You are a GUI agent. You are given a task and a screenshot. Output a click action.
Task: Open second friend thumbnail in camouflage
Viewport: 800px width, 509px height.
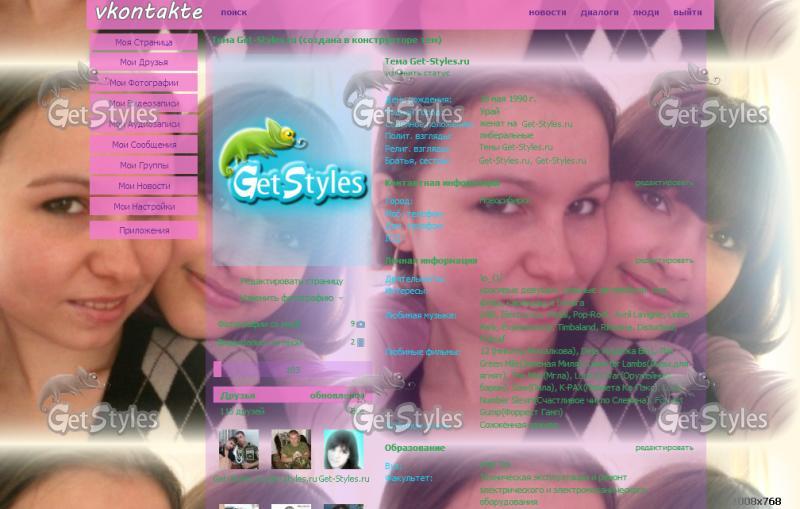291,449
